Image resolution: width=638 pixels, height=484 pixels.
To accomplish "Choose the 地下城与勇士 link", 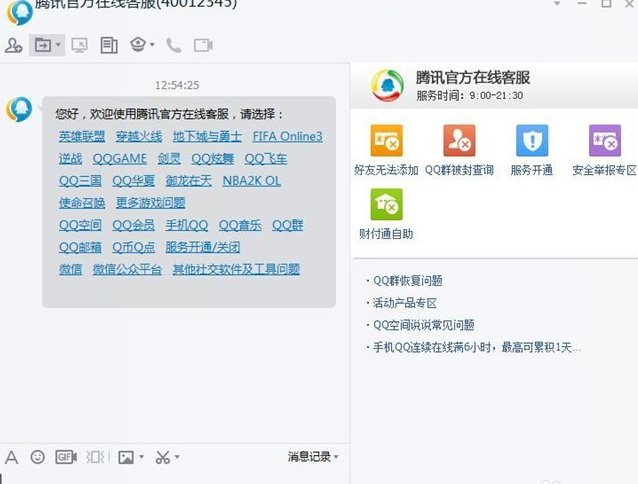I will tap(207, 136).
